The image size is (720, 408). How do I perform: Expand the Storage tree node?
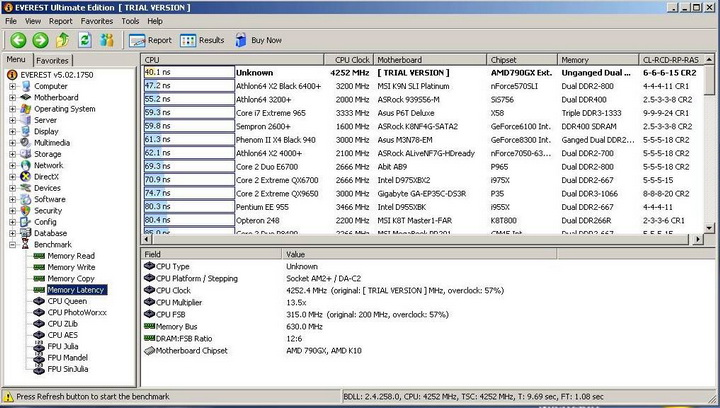12,154
